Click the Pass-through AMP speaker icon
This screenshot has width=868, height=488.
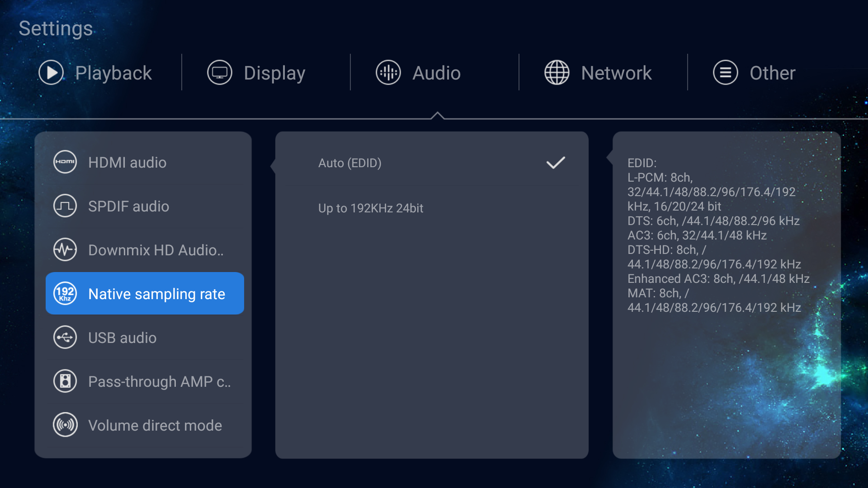[x=65, y=381]
